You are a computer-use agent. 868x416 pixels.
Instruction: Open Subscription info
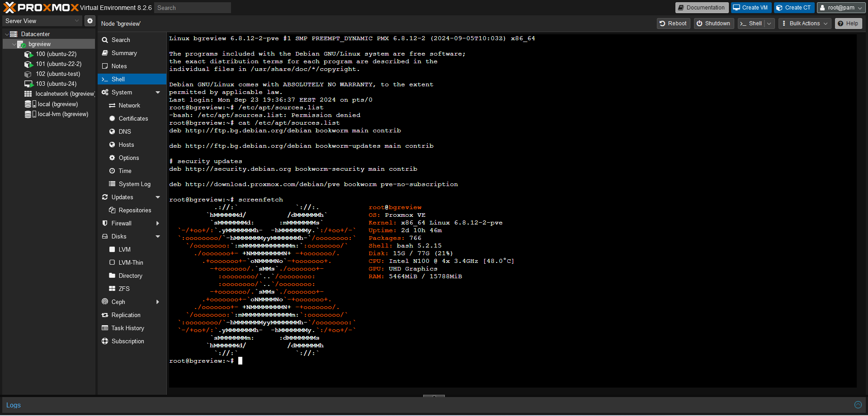pyautogui.click(x=132, y=341)
